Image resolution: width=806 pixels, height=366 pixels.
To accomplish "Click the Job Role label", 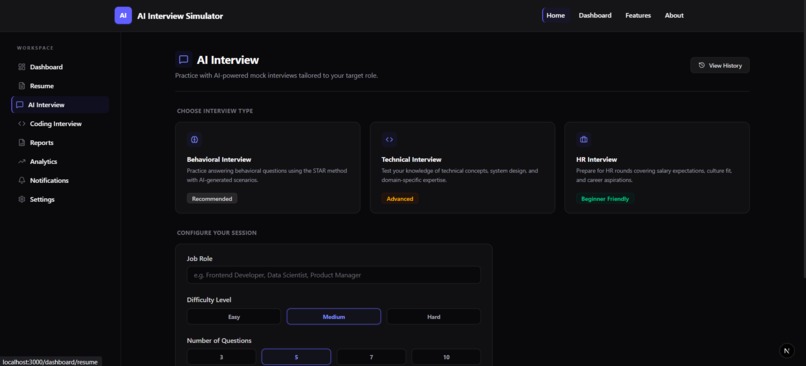I will 199,259.
